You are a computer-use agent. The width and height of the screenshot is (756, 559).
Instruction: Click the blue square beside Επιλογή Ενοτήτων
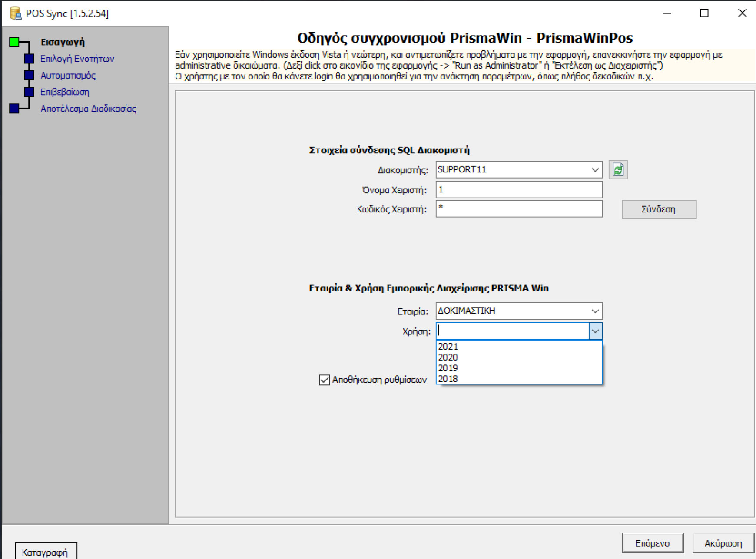[x=29, y=59]
